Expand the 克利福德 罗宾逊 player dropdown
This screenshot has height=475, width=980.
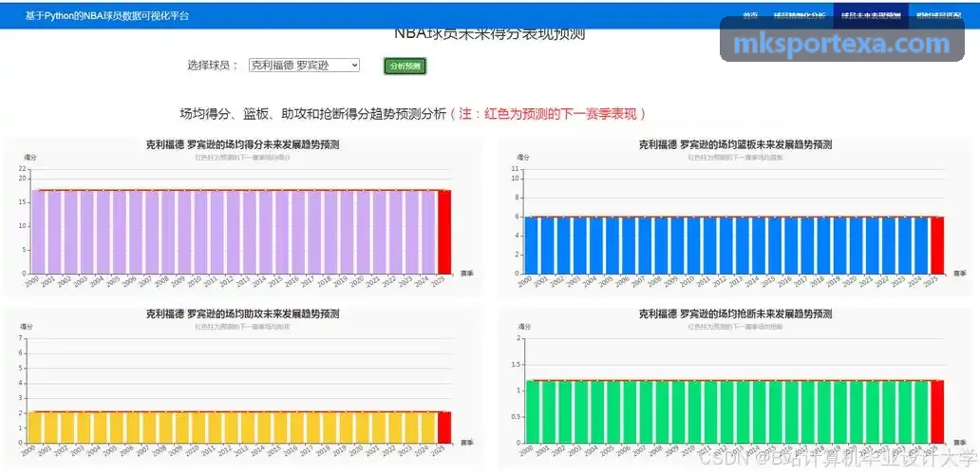pyautogui.click(x=304, y=65)
